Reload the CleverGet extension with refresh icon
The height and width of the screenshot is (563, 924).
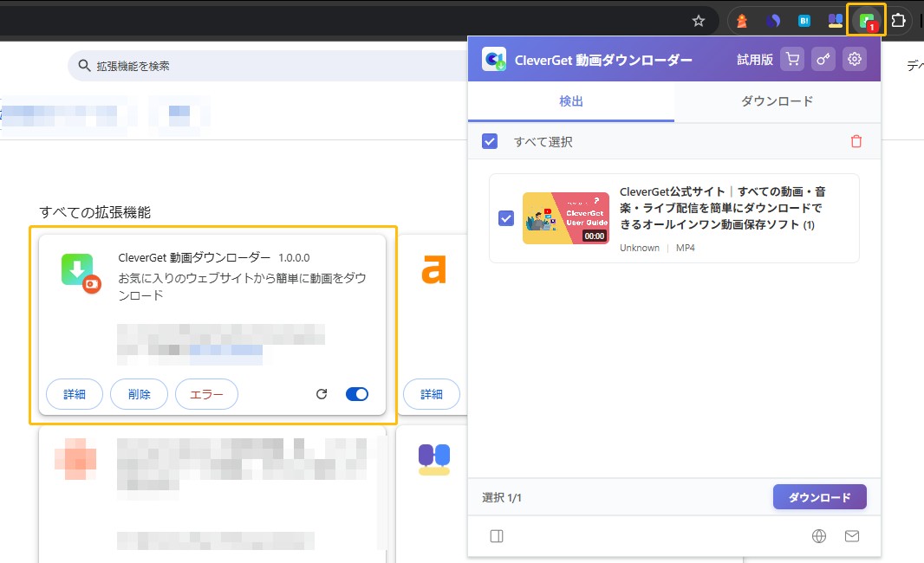tap(322, 394)
